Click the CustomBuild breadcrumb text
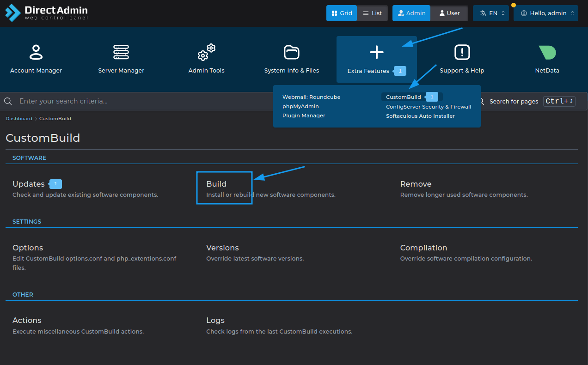588x365 pixels. tap(55, 119)
